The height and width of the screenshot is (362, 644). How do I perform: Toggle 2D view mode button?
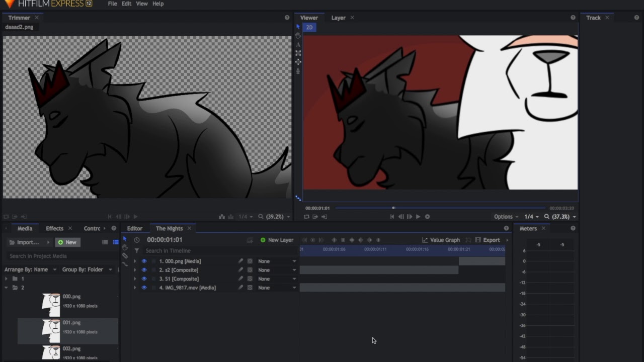[309, 27]
